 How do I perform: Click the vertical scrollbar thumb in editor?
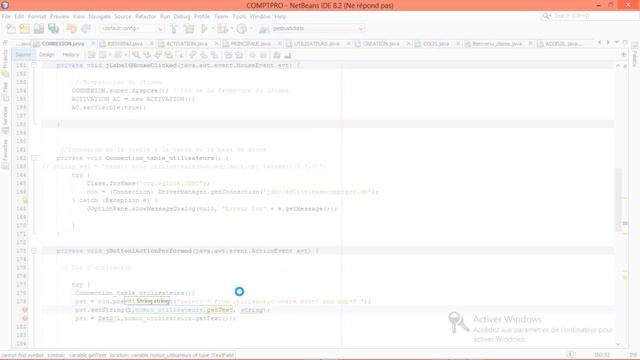click(x=618, y=200)
